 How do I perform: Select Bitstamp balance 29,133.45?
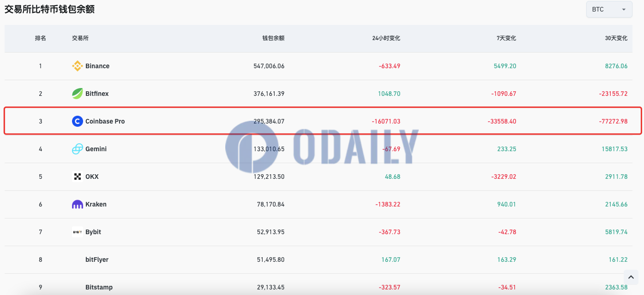(x=271, y=287)
